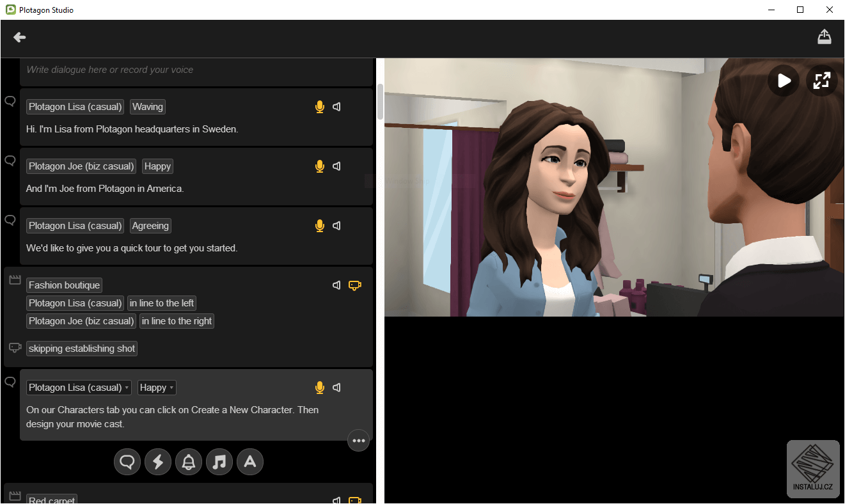Screen dimensions: 845x504
Task: Click the Plotagon Joe (biz casual) tag in Fashion boutique scene
Action: (81, 321)
